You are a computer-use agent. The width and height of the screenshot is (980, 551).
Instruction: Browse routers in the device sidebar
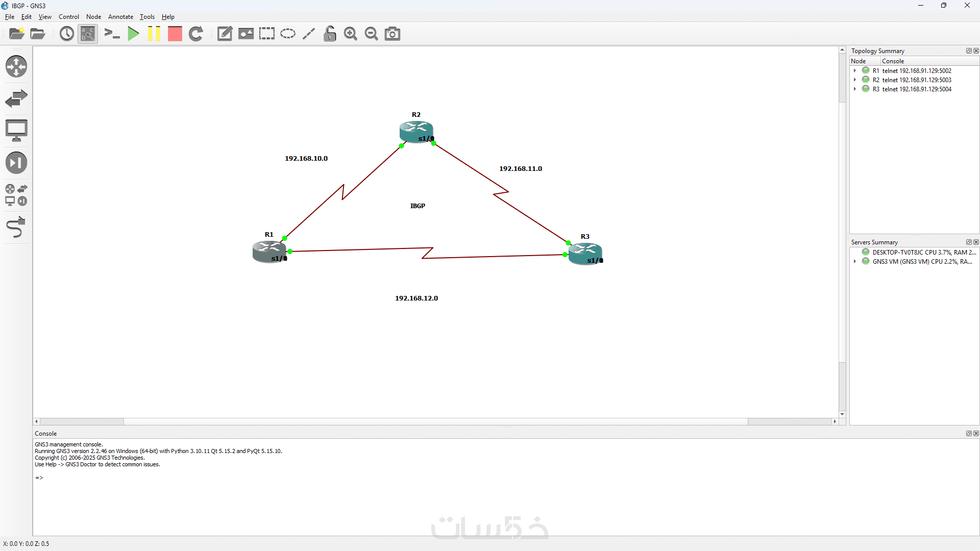(x=16, y=66)
